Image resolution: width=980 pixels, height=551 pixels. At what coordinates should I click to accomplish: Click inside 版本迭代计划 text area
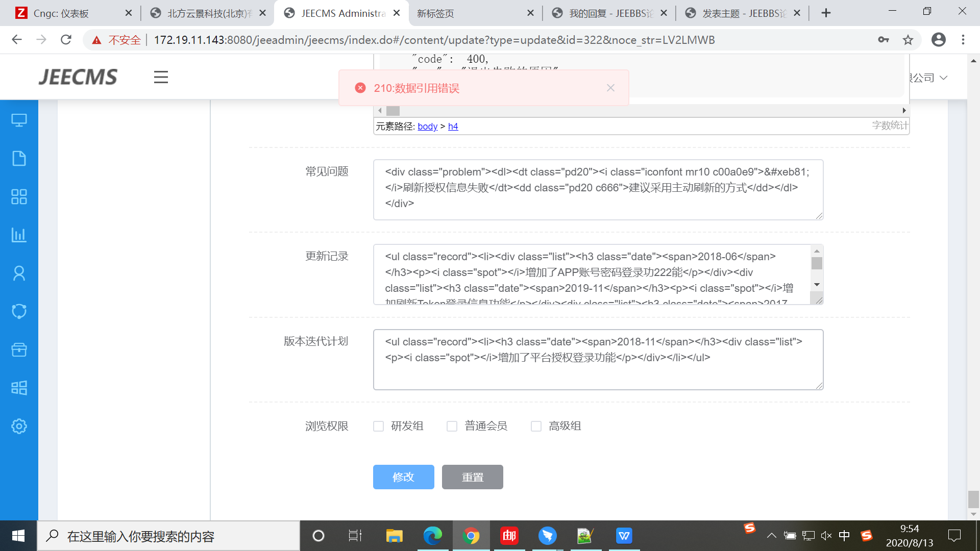597,372
